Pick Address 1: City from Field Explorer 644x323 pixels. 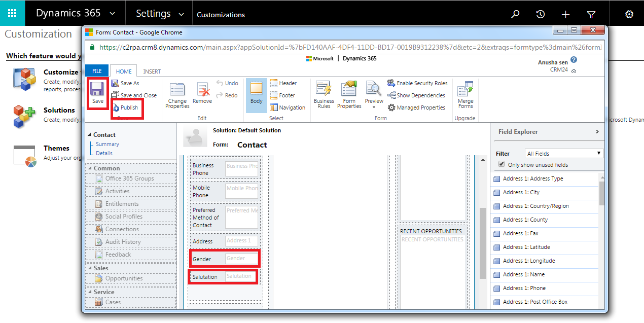click(x=545, y=192)
